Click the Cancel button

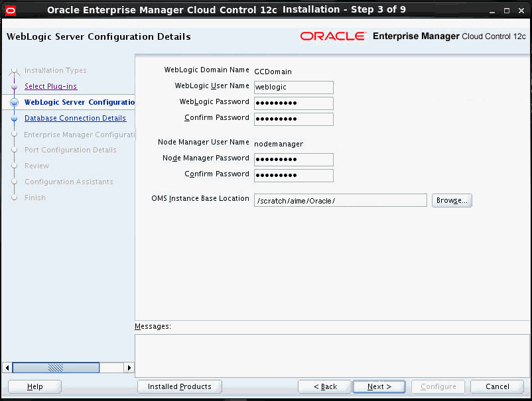click(497, 386)
